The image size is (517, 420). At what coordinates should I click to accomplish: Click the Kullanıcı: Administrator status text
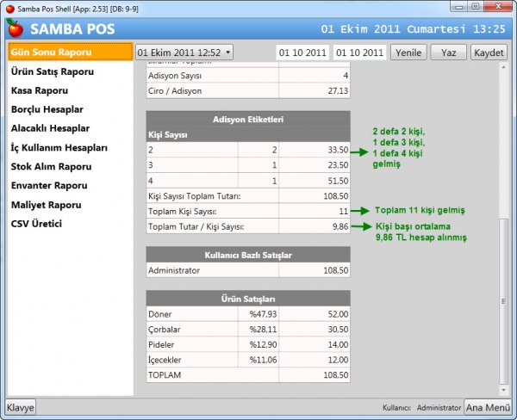421,408
